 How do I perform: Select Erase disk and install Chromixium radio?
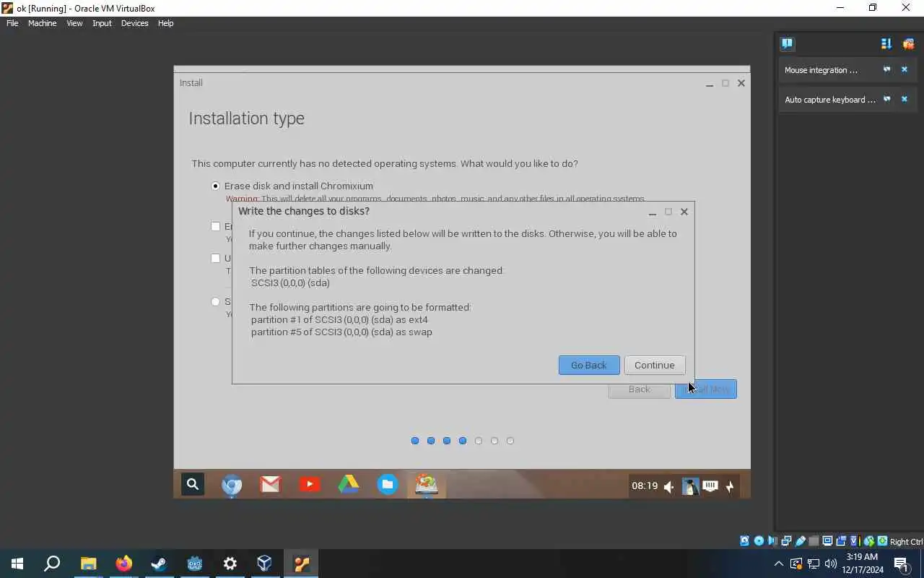tap(215, 186)
